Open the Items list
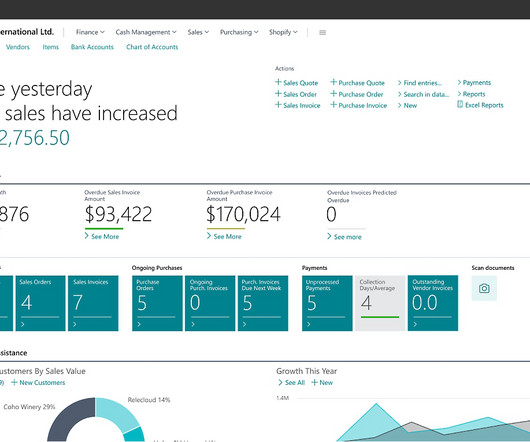This screenshot has height=442, width=530. [x=51, y=47]
